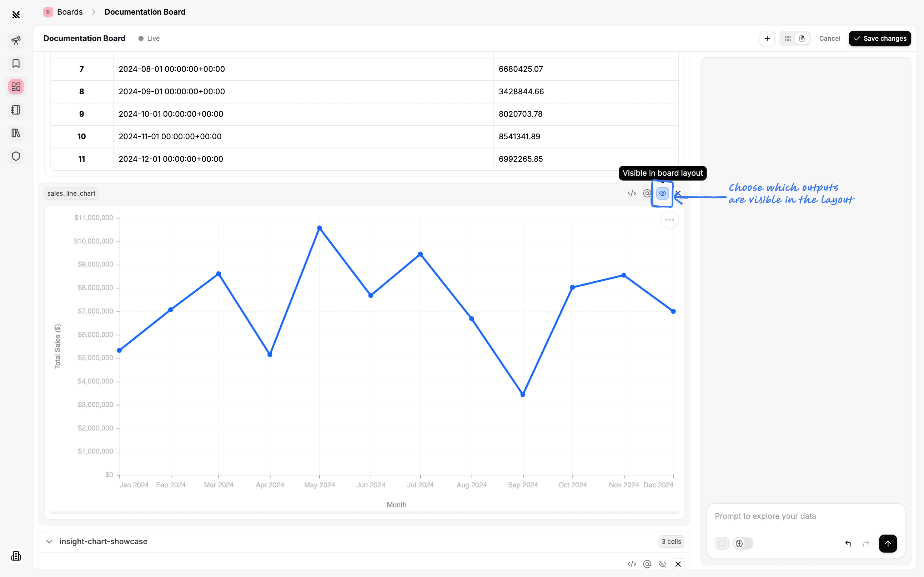Collapse the insight-chart-showcase section
924x577 pixels.
(49, 542)
